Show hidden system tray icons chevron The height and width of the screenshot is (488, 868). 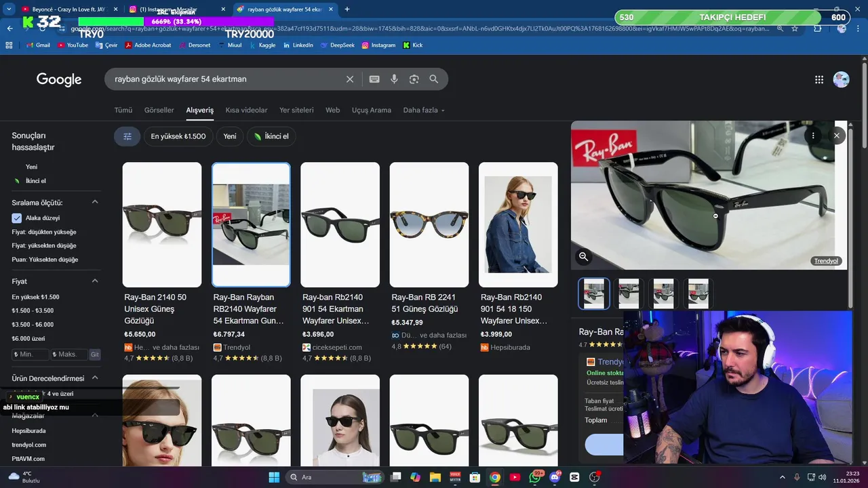pos(782,477)
